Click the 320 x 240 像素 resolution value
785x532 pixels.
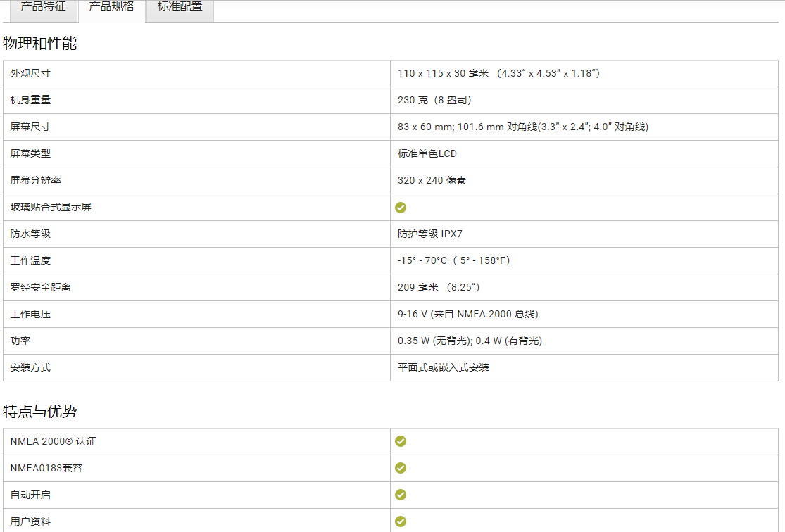432,181
